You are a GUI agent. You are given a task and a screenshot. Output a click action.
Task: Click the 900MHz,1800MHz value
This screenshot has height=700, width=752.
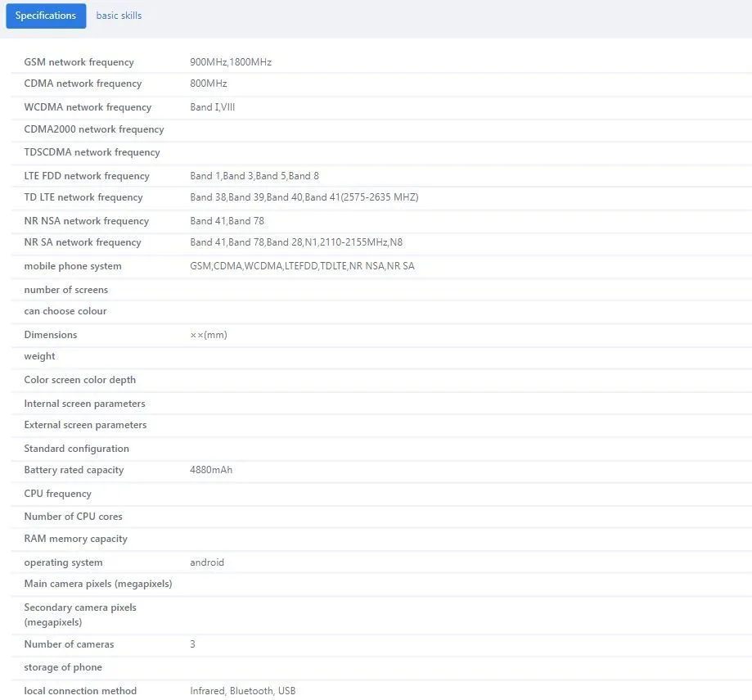(x=231, y=62)
